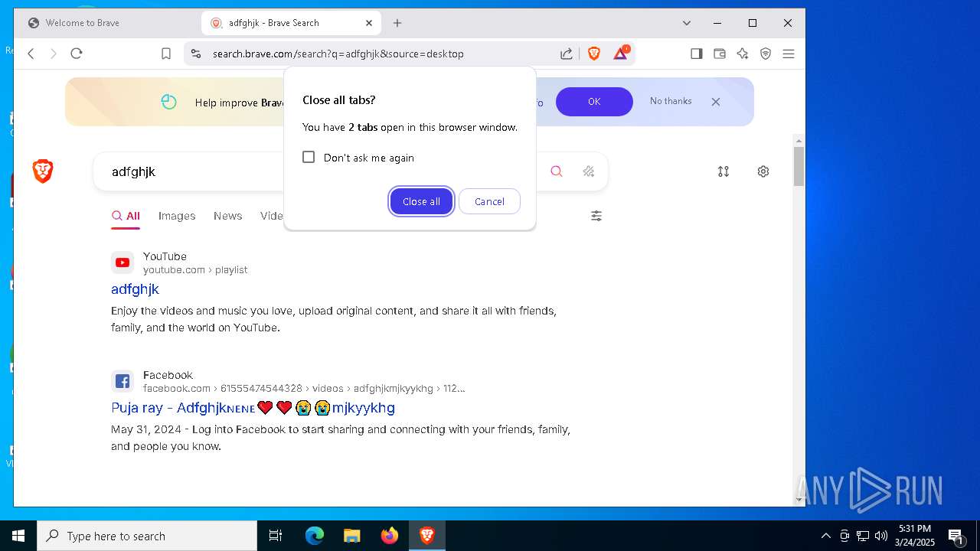Click the Facebook result favicon

(122, 381)
